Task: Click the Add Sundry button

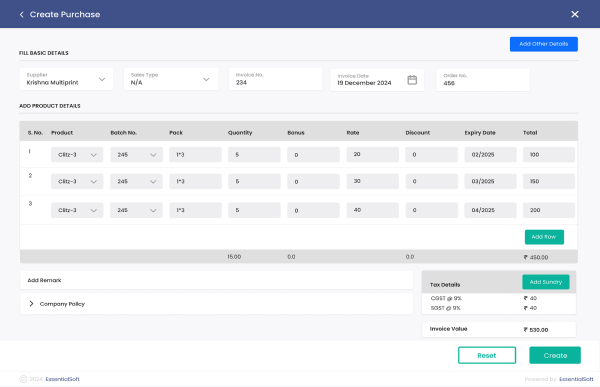Action: [x=546, y=282]
